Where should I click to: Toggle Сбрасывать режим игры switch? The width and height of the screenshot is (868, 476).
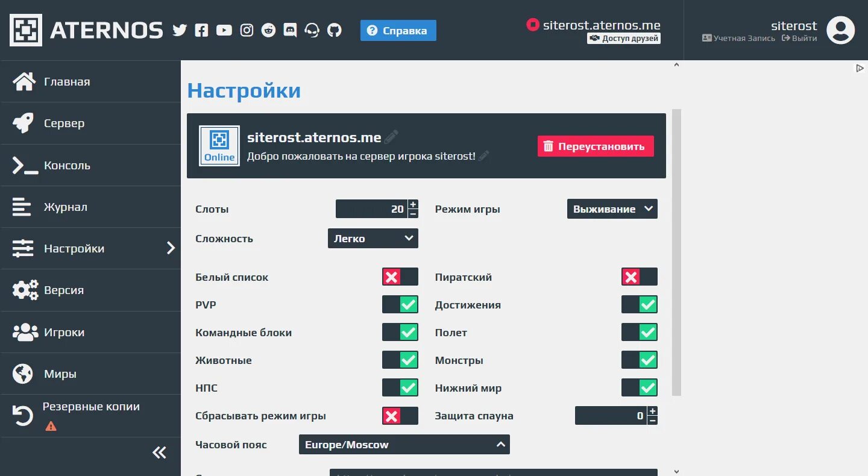pyautogui.click(x=400, y=416)
